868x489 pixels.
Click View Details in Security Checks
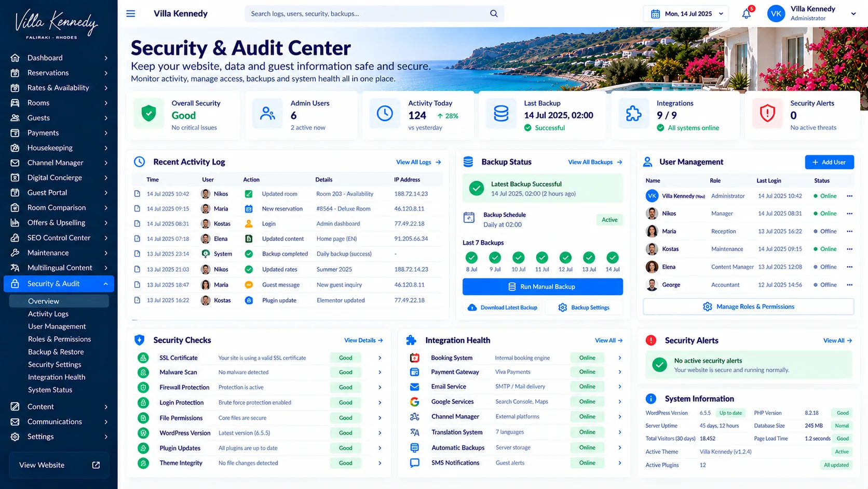coord(363,340)
